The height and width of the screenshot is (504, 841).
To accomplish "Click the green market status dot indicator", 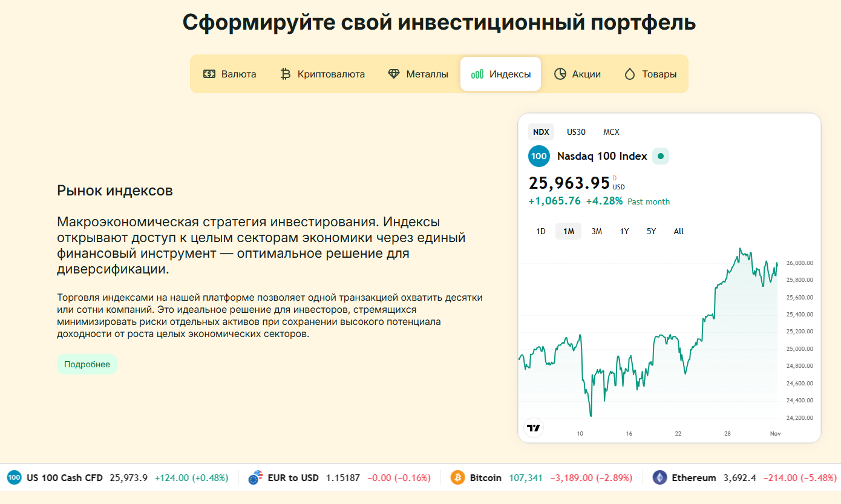I will [661, 156].
